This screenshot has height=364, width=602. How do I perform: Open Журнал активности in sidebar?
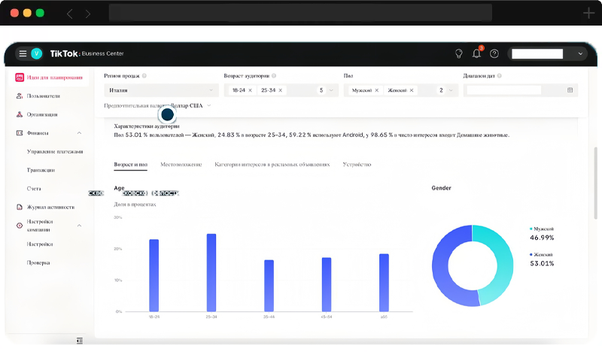click(x=50, y=207)
